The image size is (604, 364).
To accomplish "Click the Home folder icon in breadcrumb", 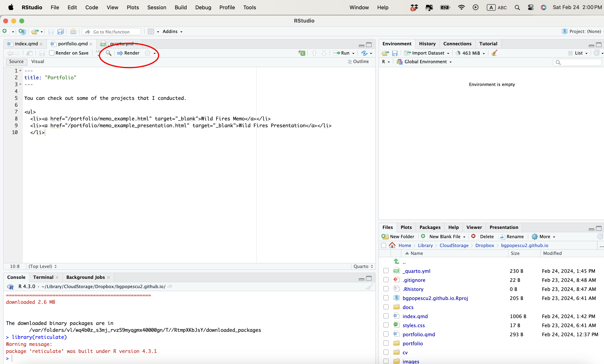I will click(392, 245).
